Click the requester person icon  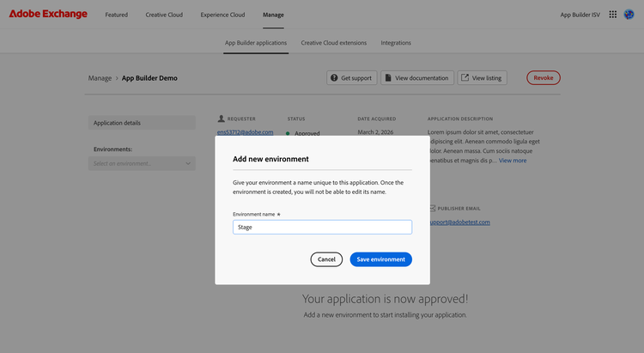pyautogui.click(x=221, y=119)
